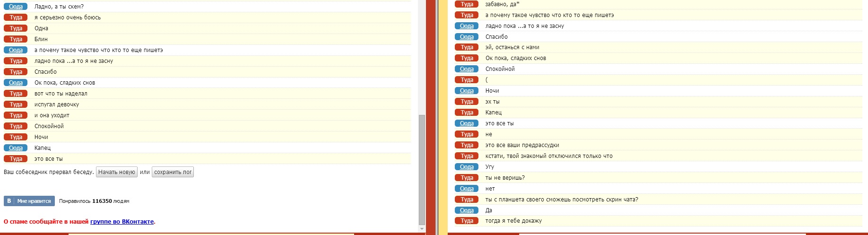
Task: Click message 'ты с планшета своего сможешь посмотреть скрин чата?'
Action: click(x=562, y=200)
